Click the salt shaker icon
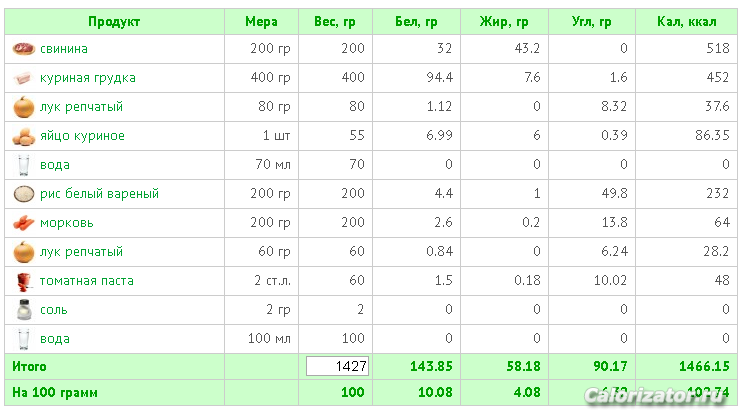The width and height of the screenshot is (747, 417). pos(23,310)
